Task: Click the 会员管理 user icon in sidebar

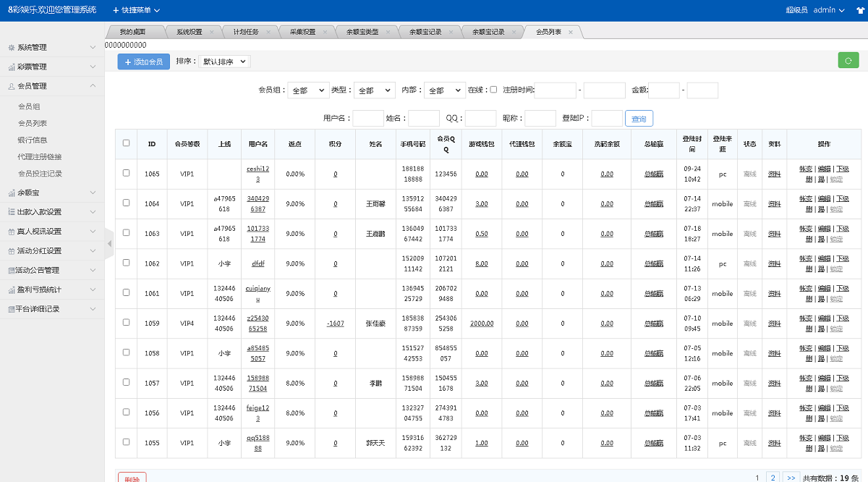Action: point(12,86)
